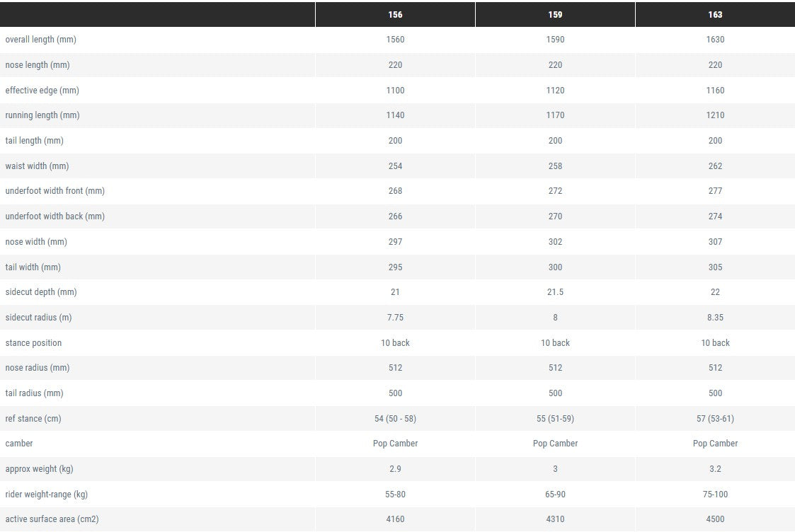Select ref stance value 55 (51-59)
This screenshot has width=795, height=532.
coord(555,419)
